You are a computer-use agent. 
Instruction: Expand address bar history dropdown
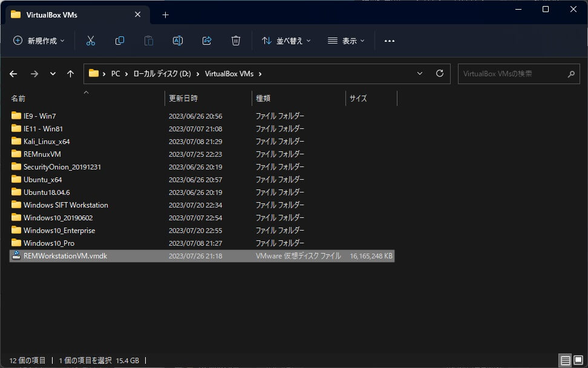tap(420, 73)
